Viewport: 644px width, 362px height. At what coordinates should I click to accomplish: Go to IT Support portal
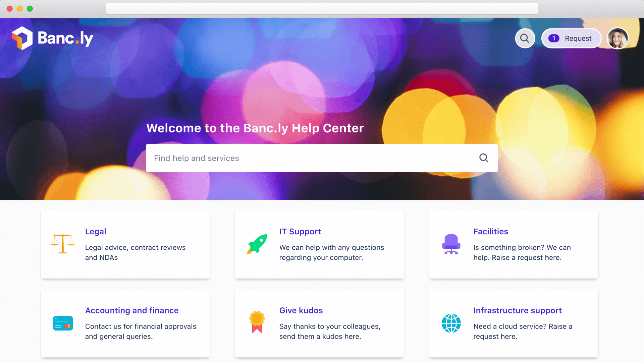tap(300, 231)
